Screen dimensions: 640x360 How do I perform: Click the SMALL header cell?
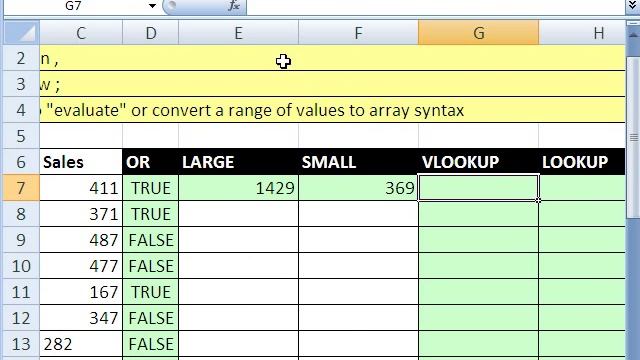358,162
